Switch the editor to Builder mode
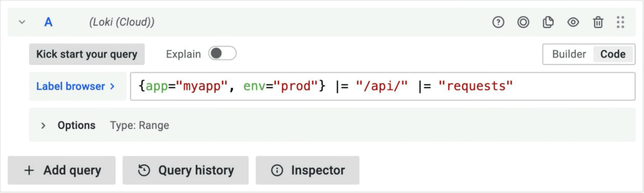This screenshot has height=193, width=644. tap(568, 54)
